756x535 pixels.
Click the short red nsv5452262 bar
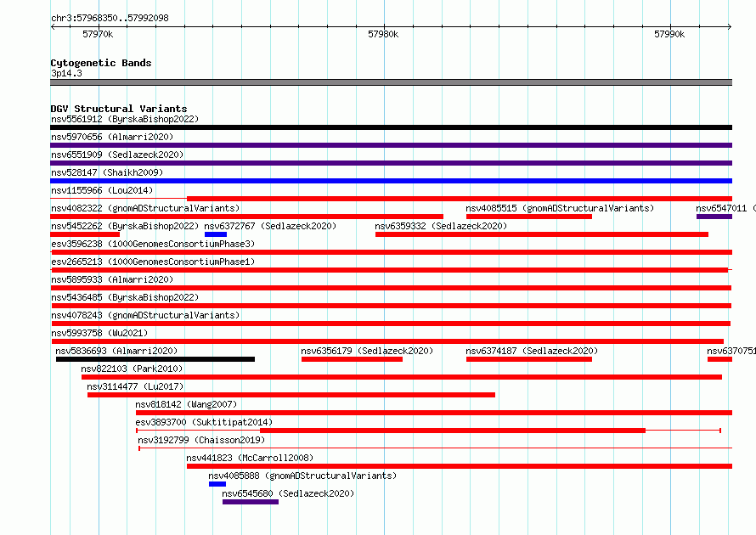(x=85, y=234)
